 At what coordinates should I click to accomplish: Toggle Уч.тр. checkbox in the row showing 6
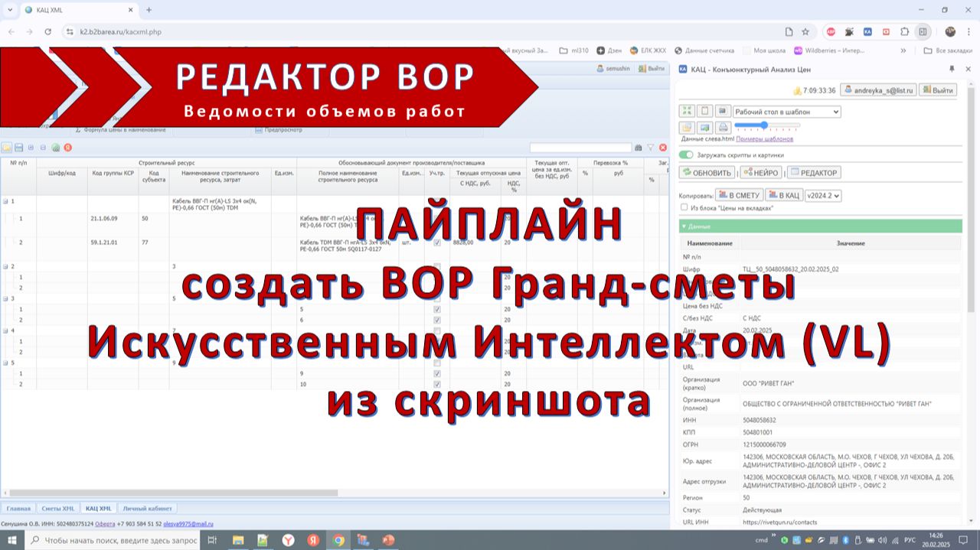[436, 320]
